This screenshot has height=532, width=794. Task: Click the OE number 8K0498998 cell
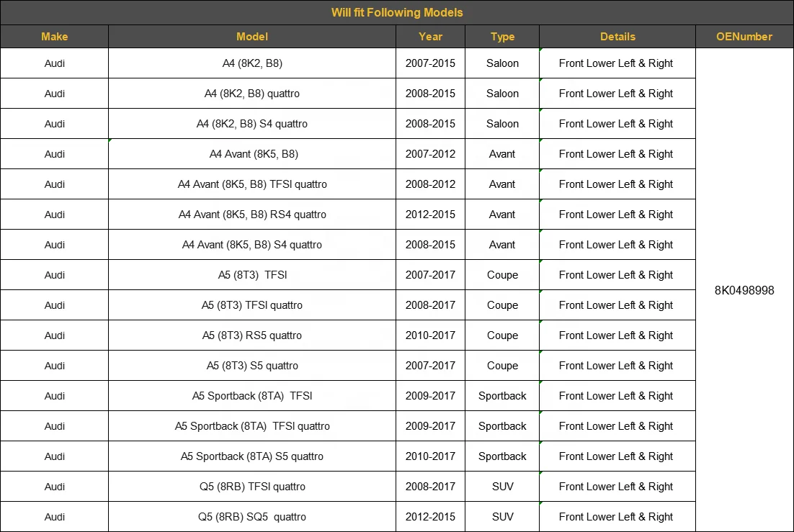click(x=744, y=290)
